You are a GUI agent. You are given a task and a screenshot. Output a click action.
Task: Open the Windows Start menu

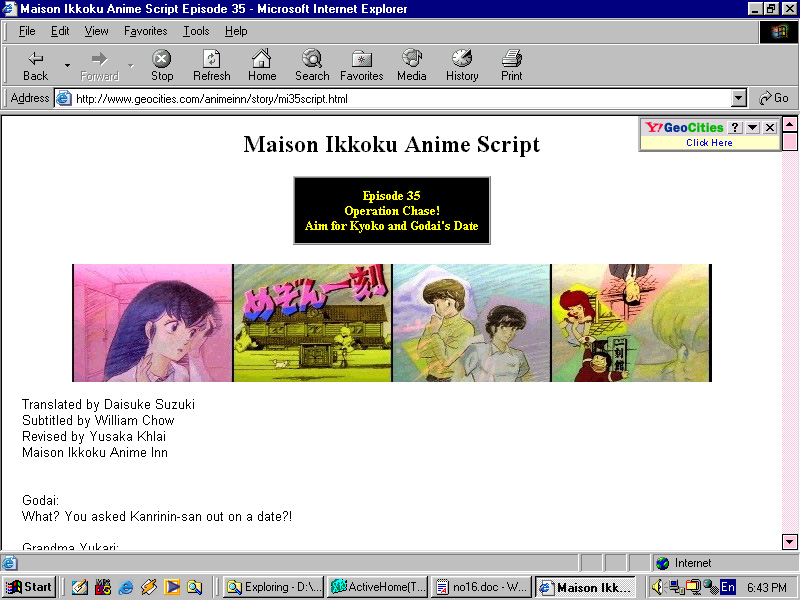29,587
